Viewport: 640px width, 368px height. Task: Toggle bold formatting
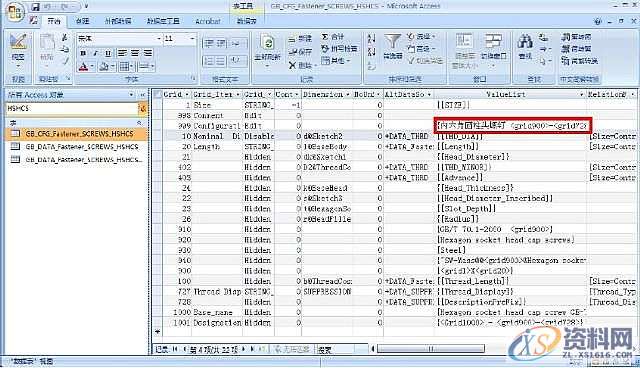[84, 53]
